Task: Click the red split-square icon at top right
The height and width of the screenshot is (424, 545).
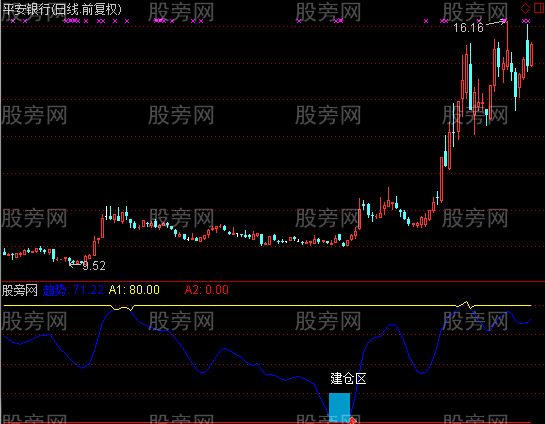Action: point(538,8)
